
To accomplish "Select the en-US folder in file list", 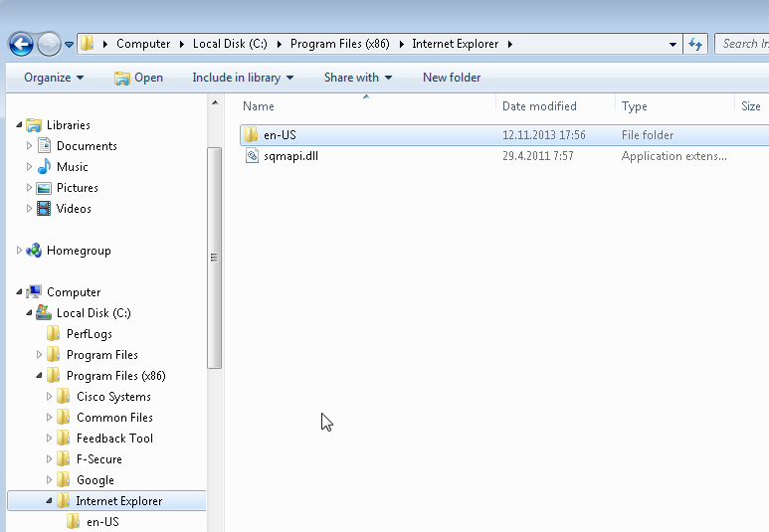I will pos(504,135).
